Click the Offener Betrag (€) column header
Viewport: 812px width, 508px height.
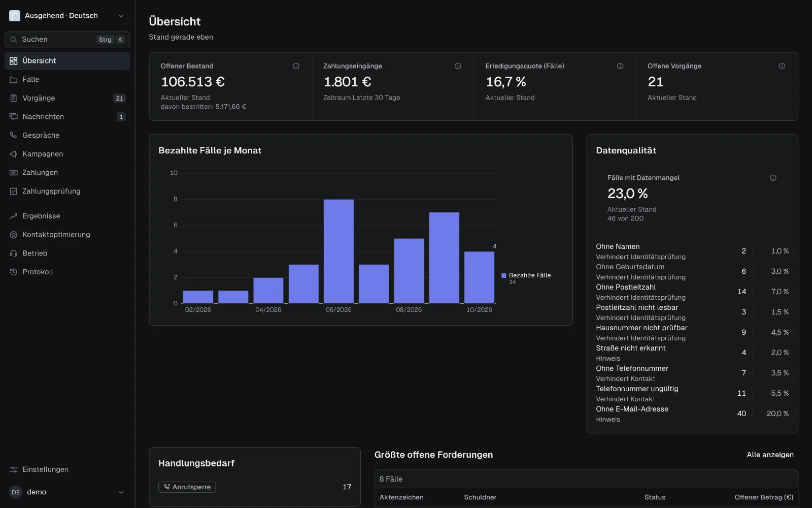[x=764, y=497]
